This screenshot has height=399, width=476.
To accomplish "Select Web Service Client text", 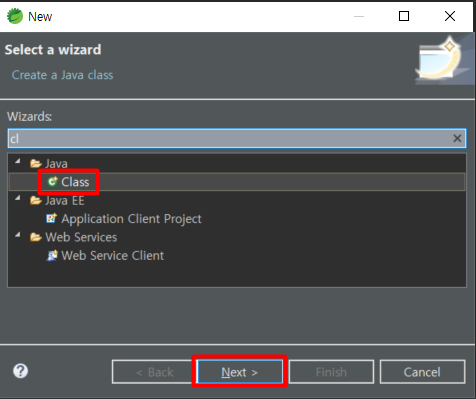I will pos(113,256).
